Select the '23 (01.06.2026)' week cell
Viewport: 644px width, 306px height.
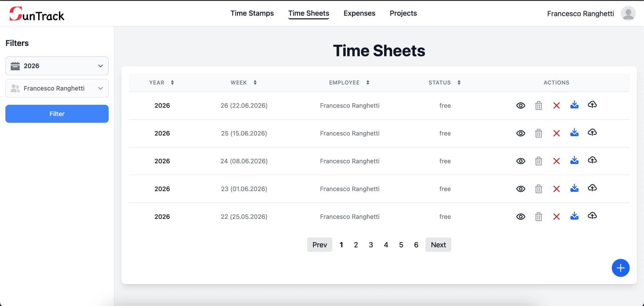(x=244, y=189)
